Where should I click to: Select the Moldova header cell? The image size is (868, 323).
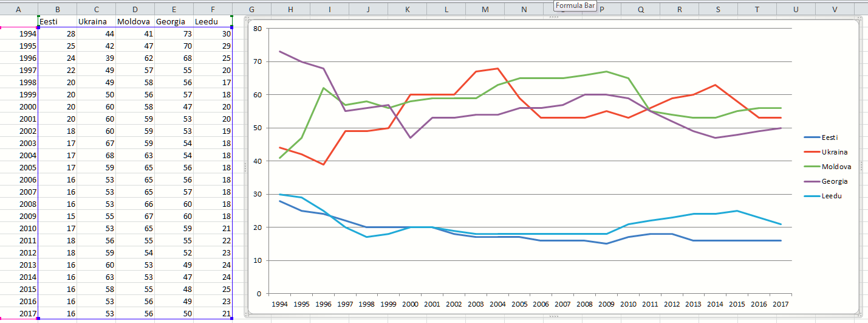tap(135, 22)
